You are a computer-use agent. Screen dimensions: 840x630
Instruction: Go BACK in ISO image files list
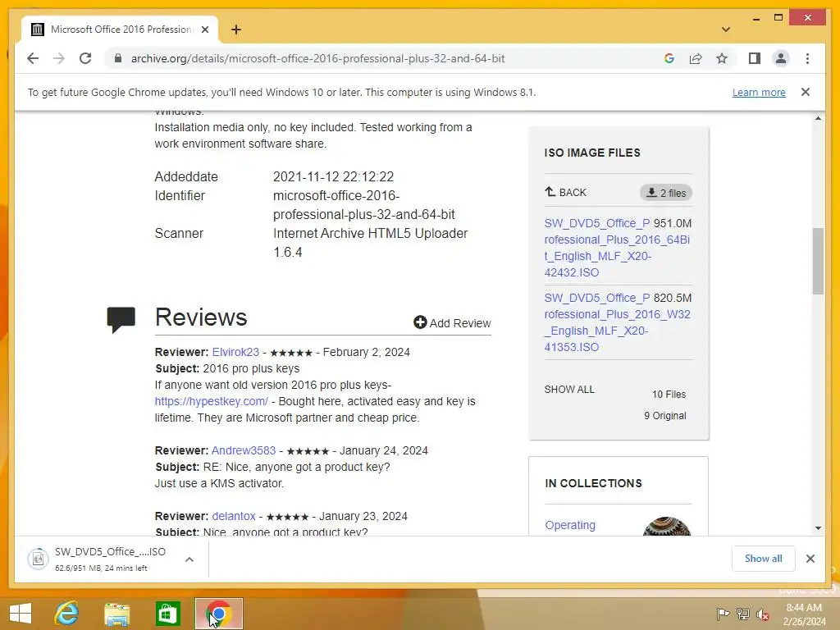(566, 192)
